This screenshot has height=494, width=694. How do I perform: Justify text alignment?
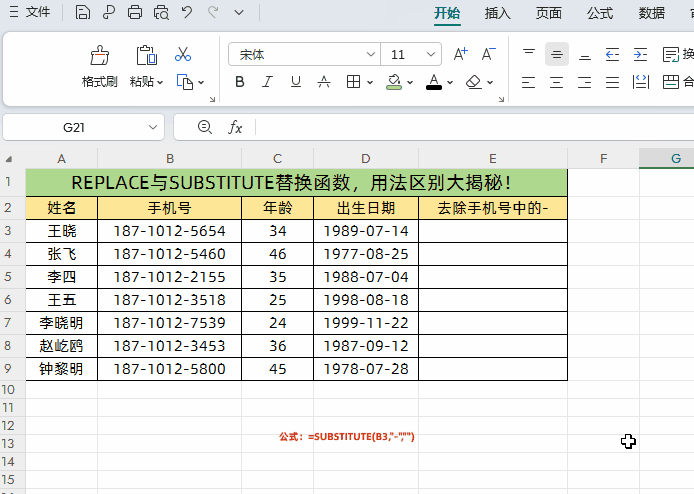pos(613,82)
